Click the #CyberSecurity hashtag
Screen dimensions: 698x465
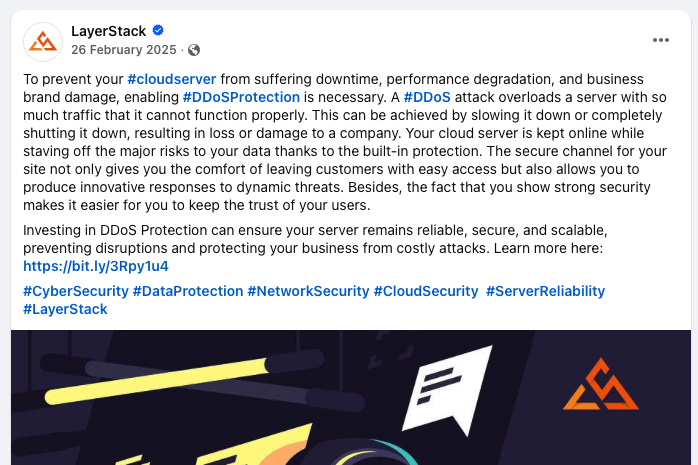tap(75, 291)
